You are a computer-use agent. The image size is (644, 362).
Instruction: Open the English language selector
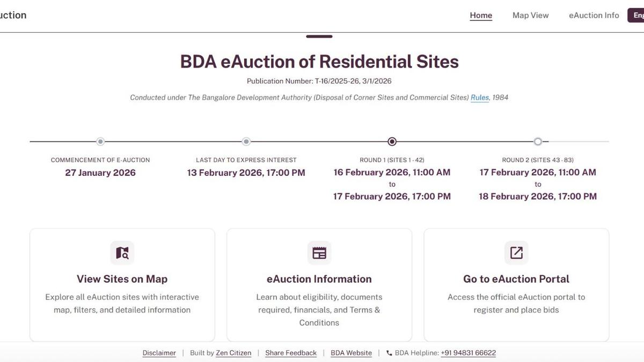pos(636,16)
